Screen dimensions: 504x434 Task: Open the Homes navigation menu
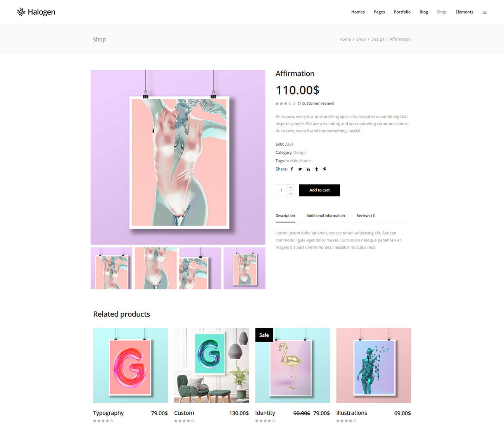coord(358,12)
